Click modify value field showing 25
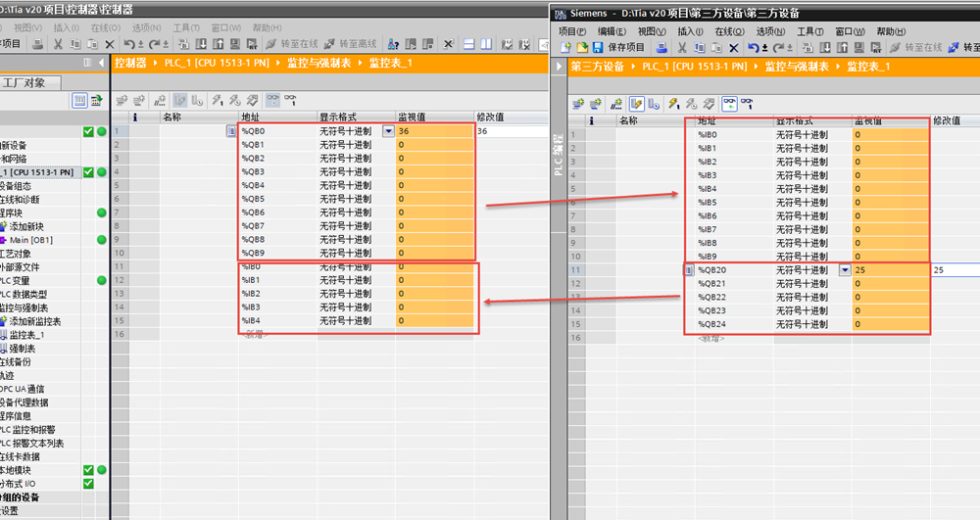980x520 pixels. click(x=953, y=269)
